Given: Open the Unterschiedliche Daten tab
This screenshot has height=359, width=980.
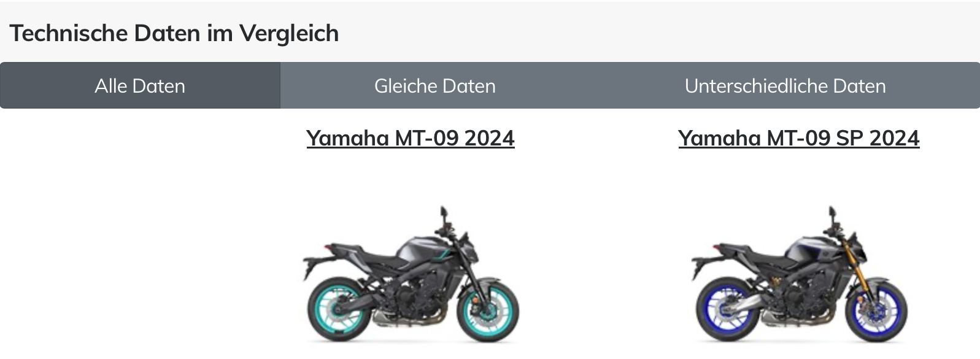Looking at the screenshot, I should pos(785,86).
